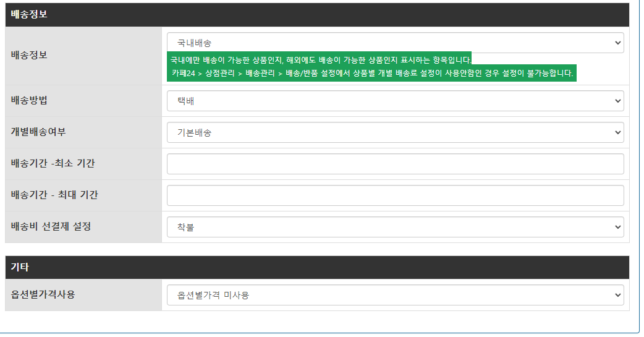The image size is (644, 337).
Task: Open the 기본배송 individual shipping dropdown
Action: tap(395, 132)
